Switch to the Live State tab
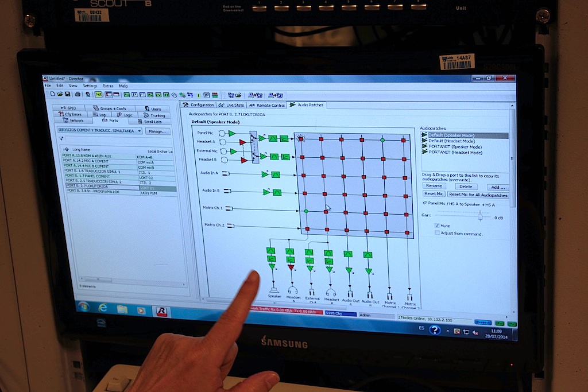Viewport: 588px width, 392px height. coord(231,105)
